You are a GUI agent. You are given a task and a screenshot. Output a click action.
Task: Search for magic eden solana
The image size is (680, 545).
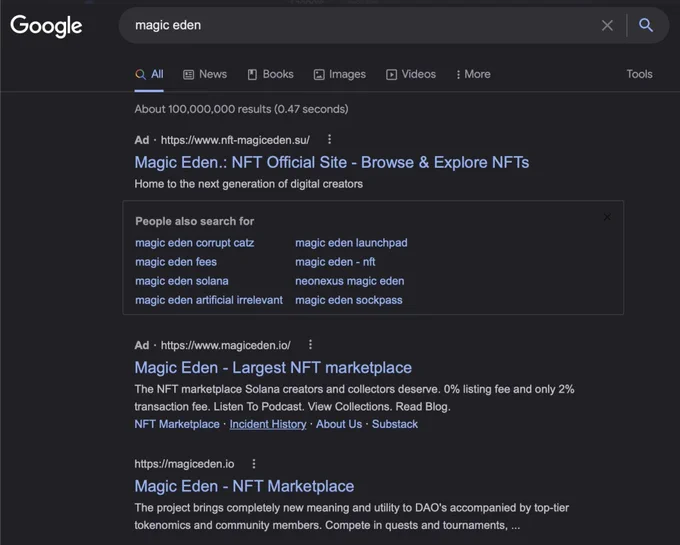pos(182,281)
